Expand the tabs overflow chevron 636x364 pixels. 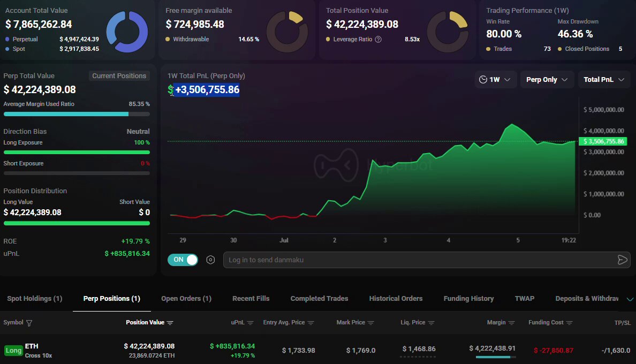[630, 299]
